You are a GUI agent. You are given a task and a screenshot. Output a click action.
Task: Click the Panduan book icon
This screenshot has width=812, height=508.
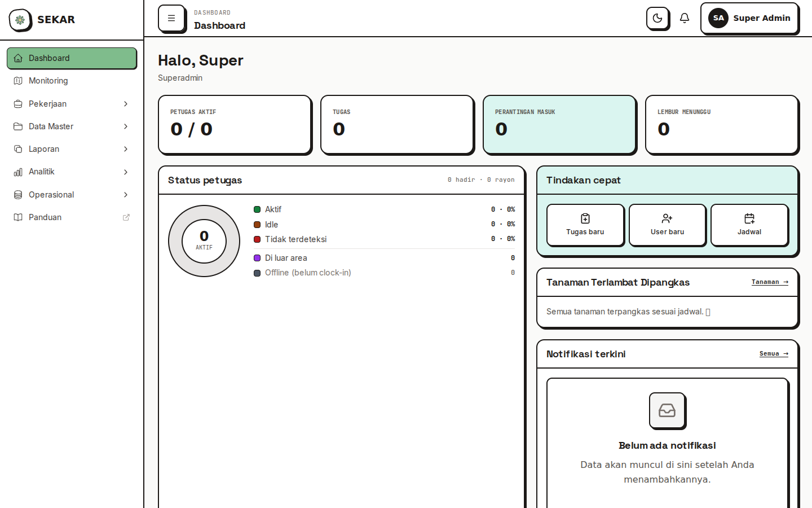tap(18, 217)
